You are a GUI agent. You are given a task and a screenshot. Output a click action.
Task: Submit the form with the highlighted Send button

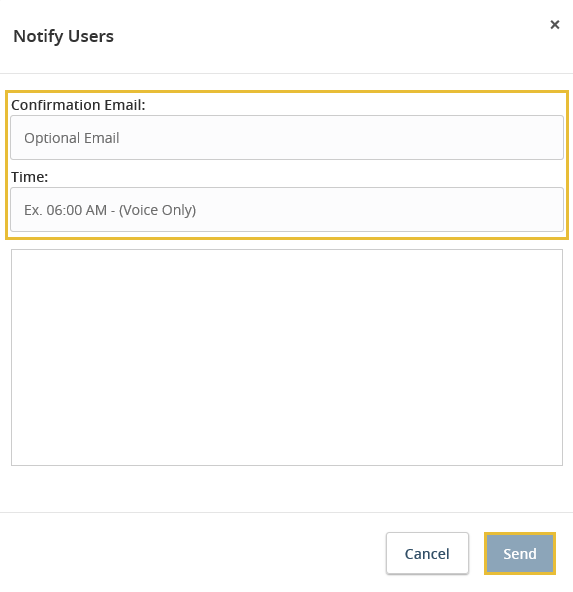point(520,553)
